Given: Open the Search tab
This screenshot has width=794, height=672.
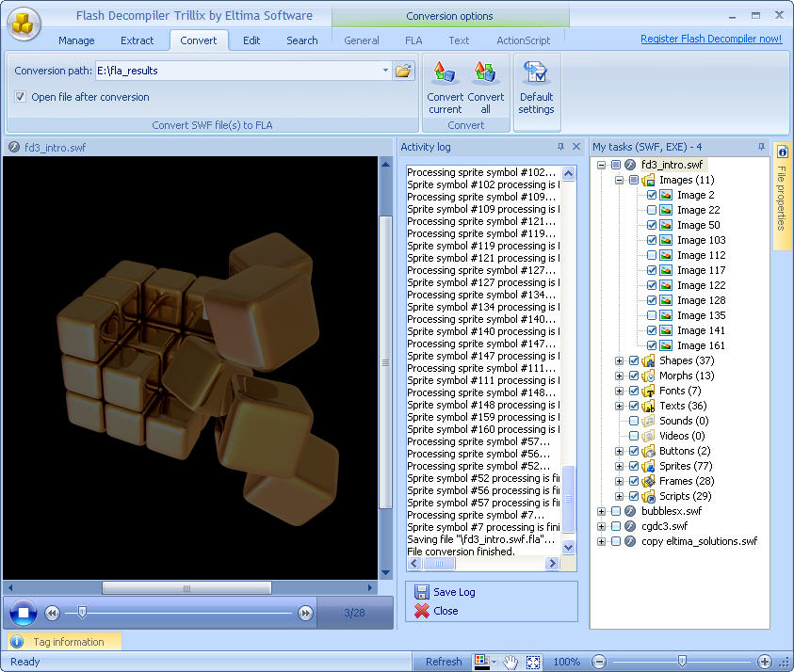Looking at the screenshot, I should tap(302, 40).
